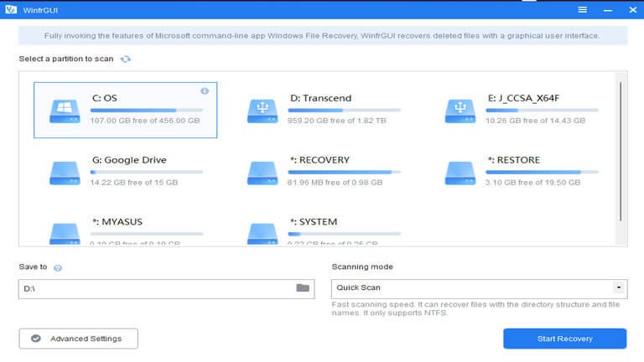Select the C: OS Windows drive icon
Screen dimensions: 644x362
pyautogui.click(x=65, y=111)
